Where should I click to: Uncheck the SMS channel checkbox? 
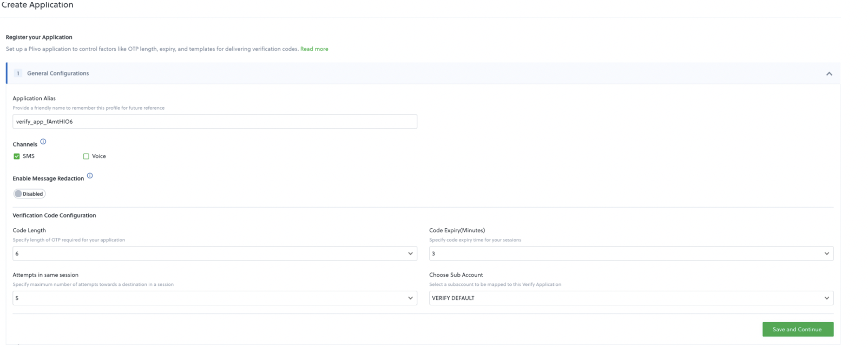click(x=17, y=156)
